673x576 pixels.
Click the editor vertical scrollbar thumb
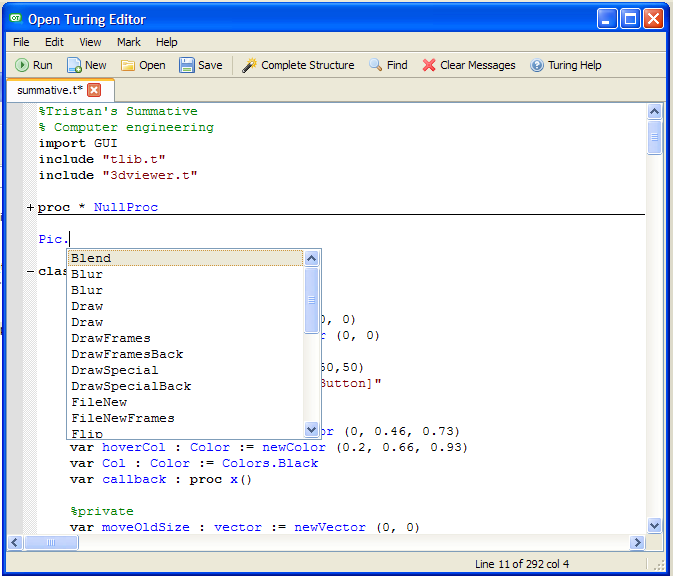click(655, 137)
